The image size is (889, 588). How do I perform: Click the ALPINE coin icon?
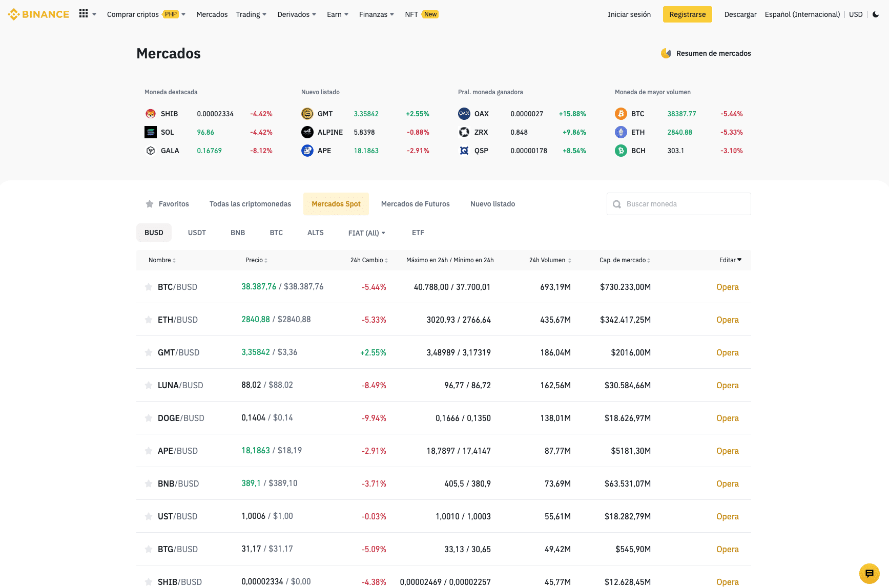point(307,132)
